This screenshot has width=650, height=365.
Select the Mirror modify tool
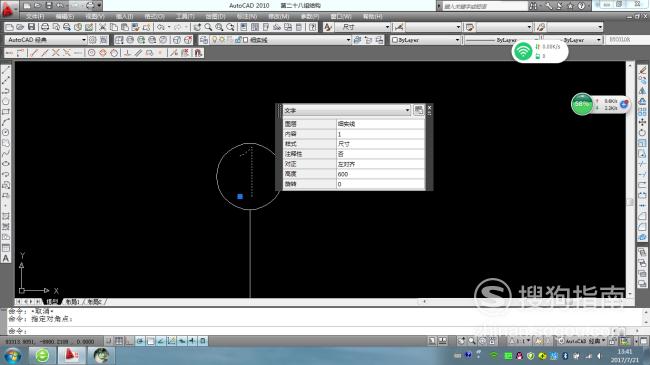[x=643, y=91]
